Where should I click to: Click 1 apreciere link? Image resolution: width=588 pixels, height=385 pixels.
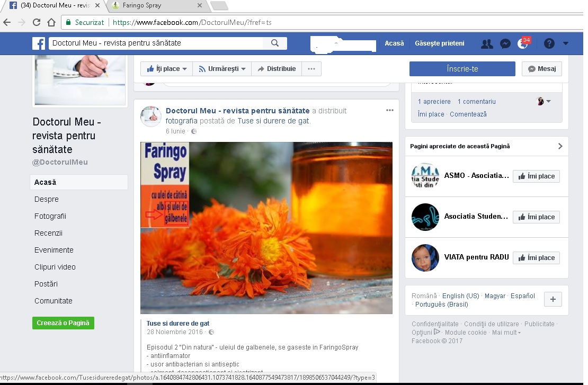(434, 102)
